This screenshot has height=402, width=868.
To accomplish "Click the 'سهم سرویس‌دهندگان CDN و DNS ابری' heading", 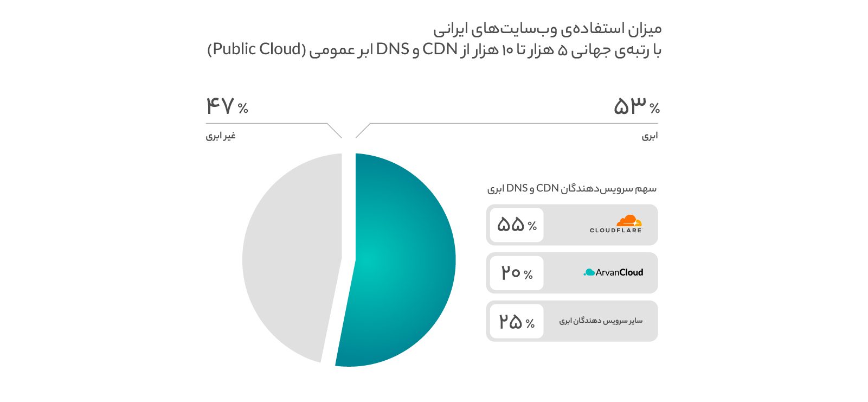I will coord(572,188).
